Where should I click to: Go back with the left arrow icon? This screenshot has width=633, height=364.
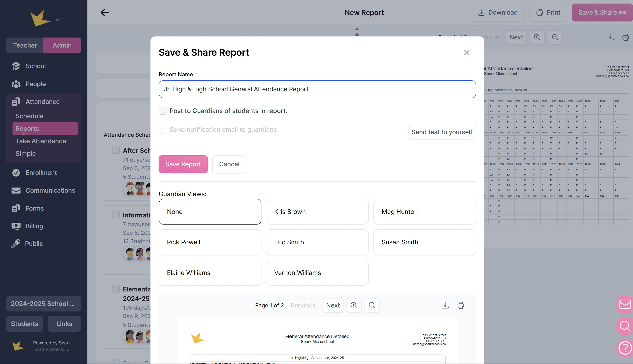[x=105, y=13]
